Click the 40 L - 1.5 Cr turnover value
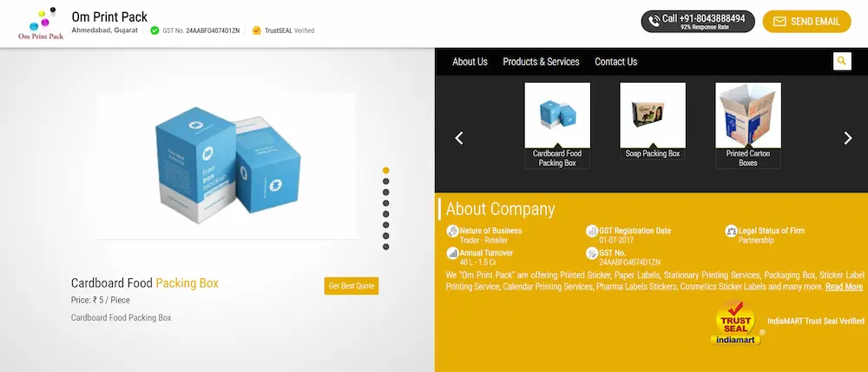The width and height of the screenshot is (868, 372). pyautogui.click(x=477, y=262)
